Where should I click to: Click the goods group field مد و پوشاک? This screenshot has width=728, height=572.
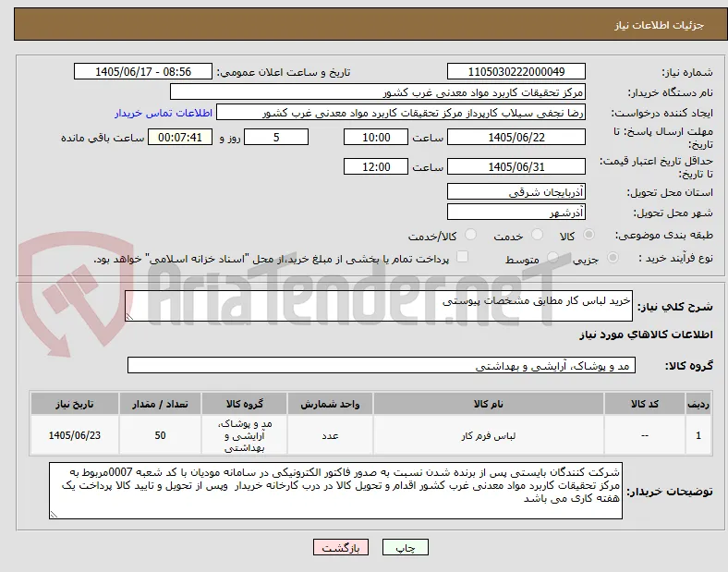pos(382,365)
